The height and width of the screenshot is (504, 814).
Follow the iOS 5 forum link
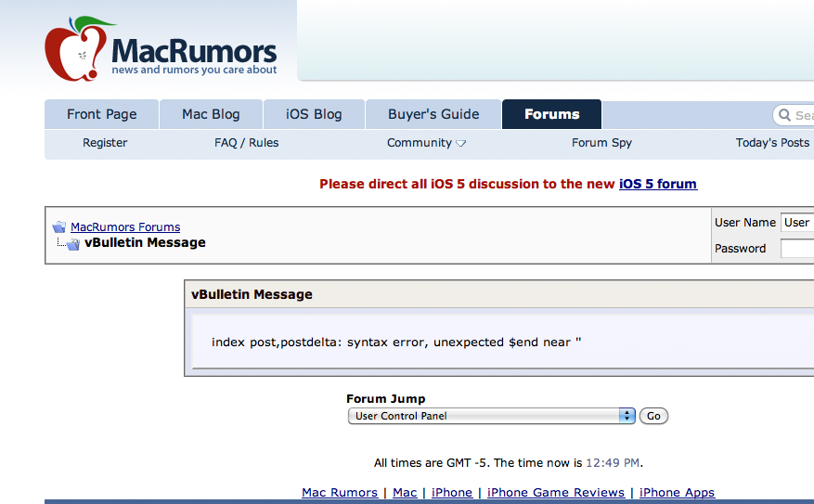coord(658,184)
